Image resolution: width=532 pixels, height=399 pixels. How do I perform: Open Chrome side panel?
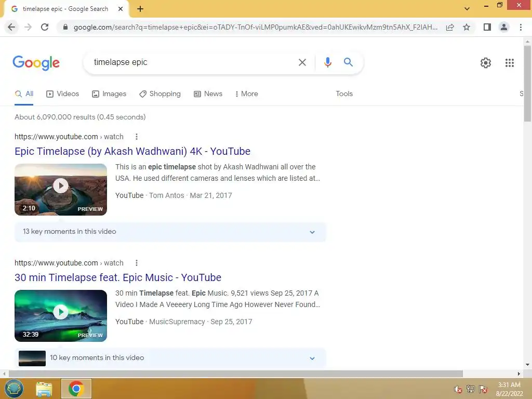pyautogui.click(x=487, y=27)
